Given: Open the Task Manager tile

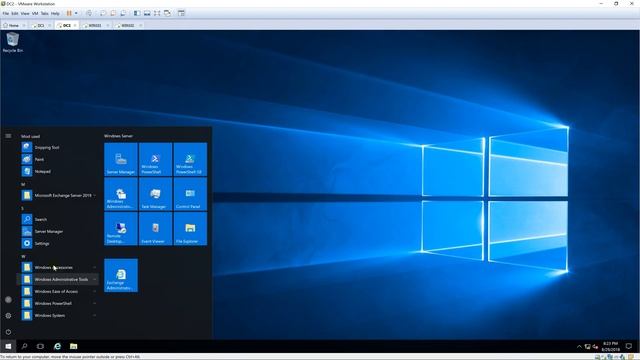Looking at the screenshot, I should click(156, 194).
